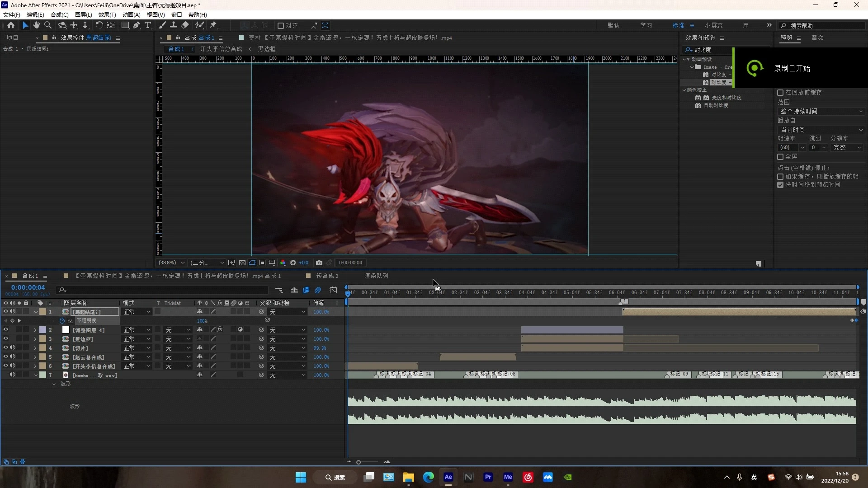Select the Type text tool
The width and height of the screenshot is (868, 488).
click(x=148, y=25)
